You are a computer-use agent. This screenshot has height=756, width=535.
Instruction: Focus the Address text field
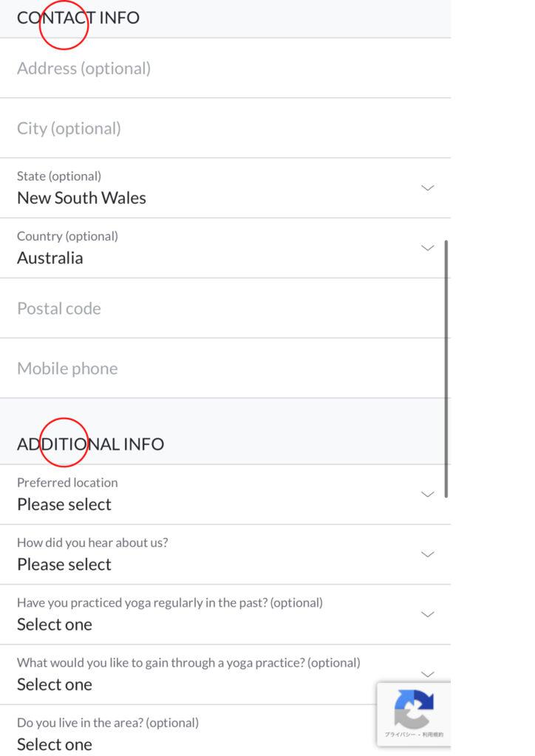pyautogui.click(x=222, y=69)
